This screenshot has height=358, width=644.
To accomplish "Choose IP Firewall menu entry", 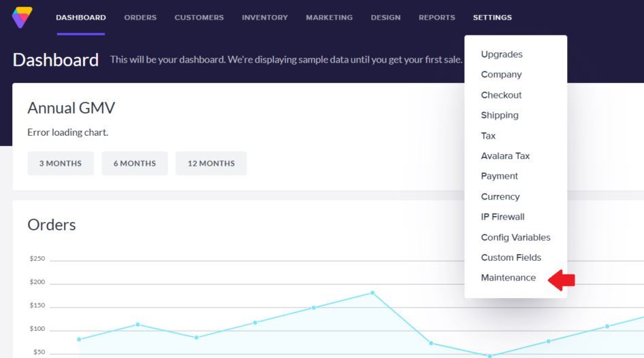I will click(x=503, y=217).
